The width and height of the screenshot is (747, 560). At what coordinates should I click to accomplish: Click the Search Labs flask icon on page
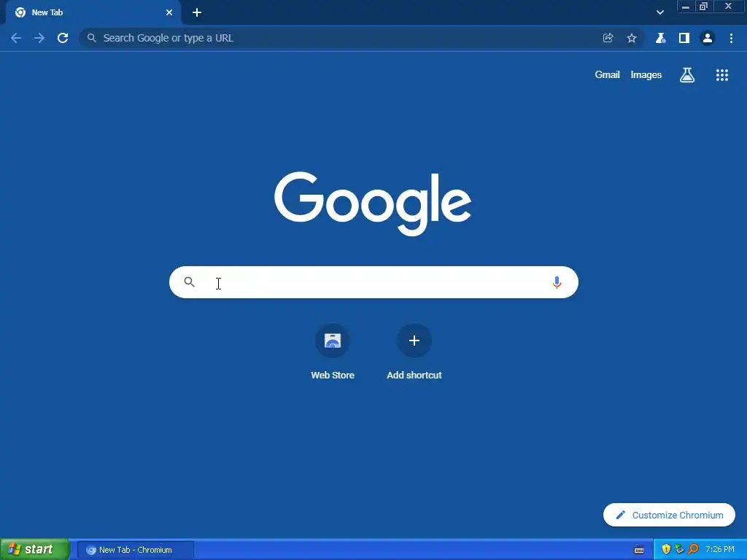(x=687, y=75)
